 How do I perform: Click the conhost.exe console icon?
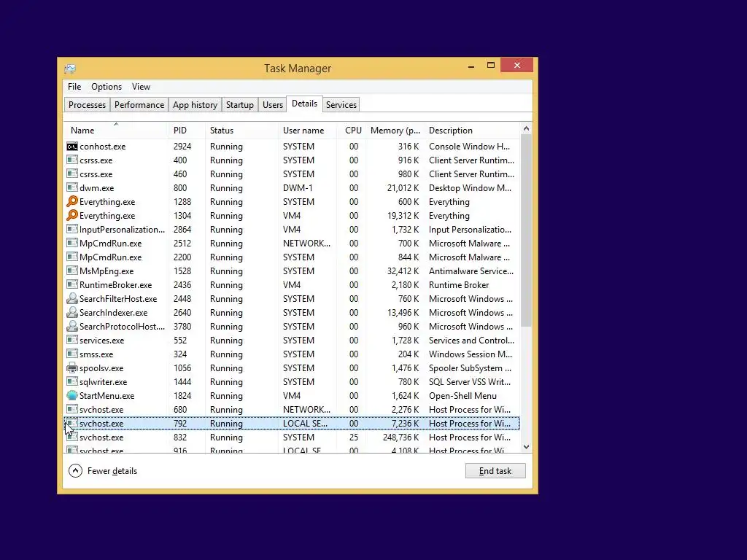pyautogui.click(x=72, y=146)
